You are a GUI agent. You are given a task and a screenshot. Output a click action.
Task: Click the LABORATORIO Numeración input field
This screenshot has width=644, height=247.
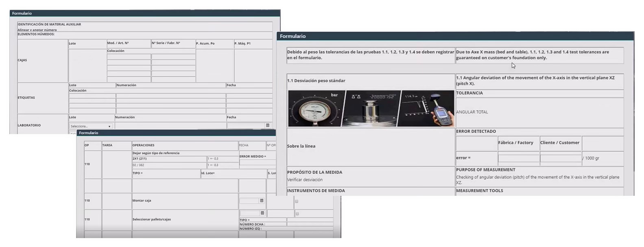tap(170, 126)
